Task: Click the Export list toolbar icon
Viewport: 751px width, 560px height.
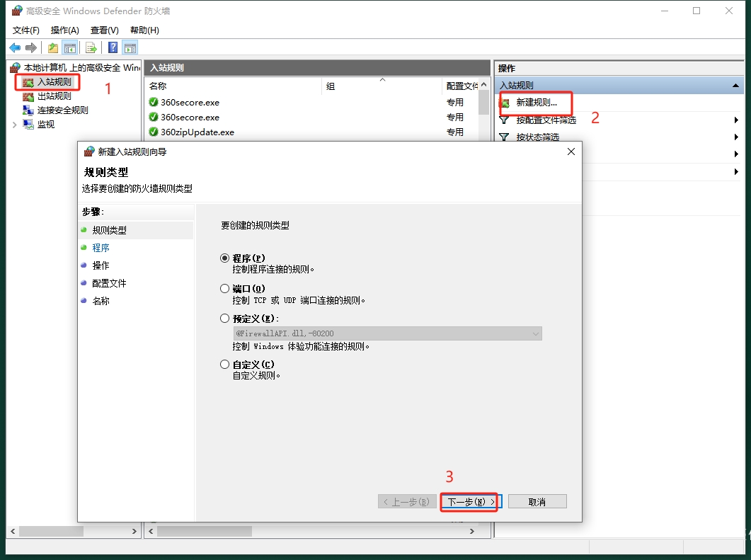Action: pos(91,47)
